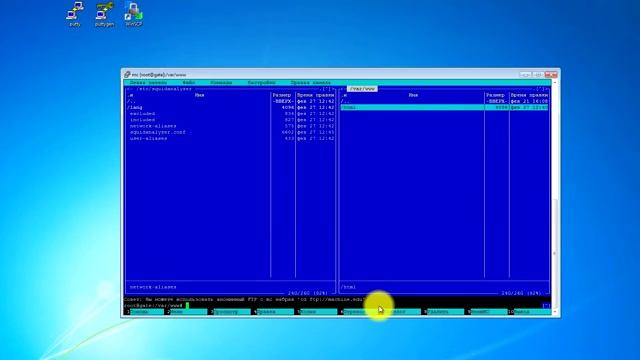Open the WinSCP desktop shortcut

(x=133, y=14)
